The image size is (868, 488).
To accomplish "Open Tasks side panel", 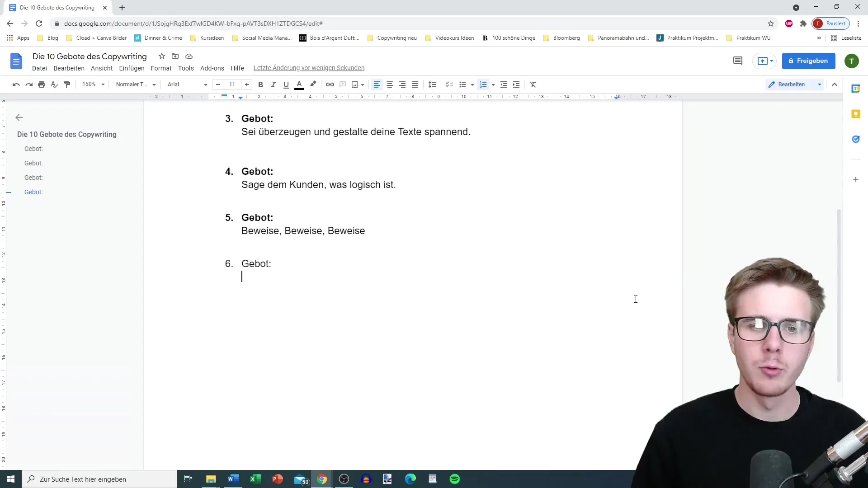I will (x=855, y=139).
